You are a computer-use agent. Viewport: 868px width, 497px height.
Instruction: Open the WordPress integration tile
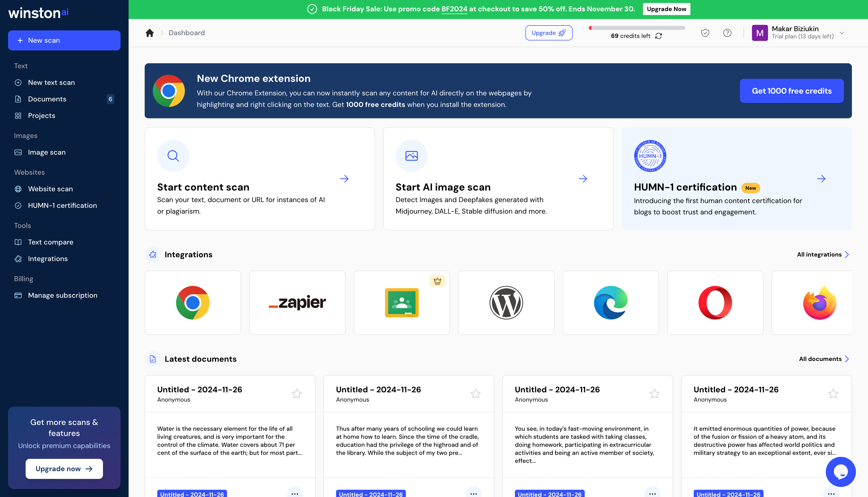tap(506, 302)
